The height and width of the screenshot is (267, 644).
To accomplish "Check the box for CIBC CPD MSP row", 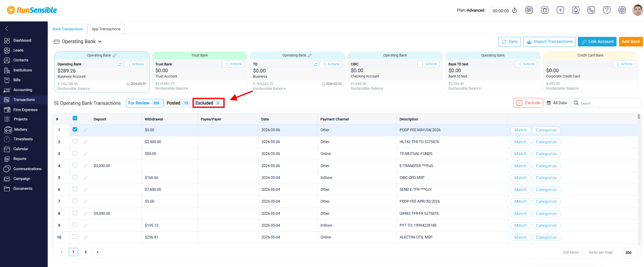I will pos(75,177).
